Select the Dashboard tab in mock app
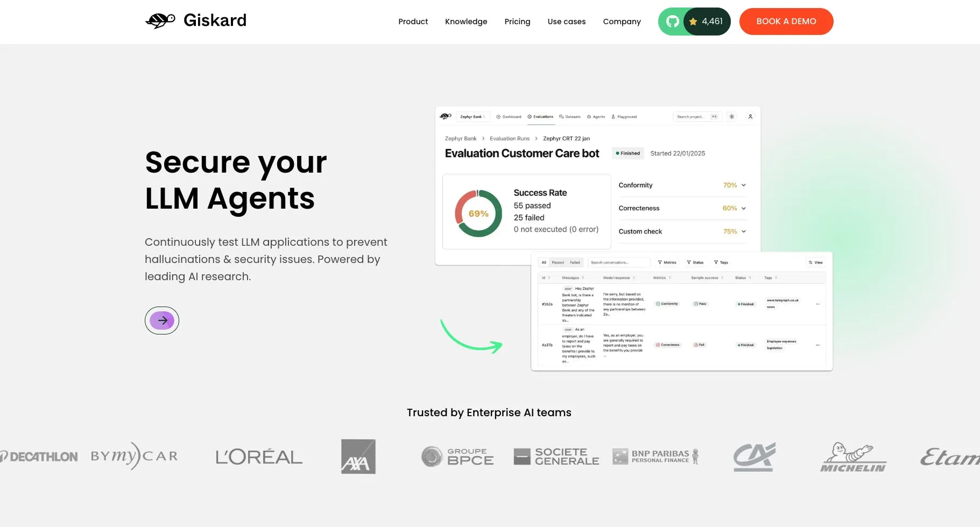The width and height of the screenshot is (980, 527). click(509, 117)
